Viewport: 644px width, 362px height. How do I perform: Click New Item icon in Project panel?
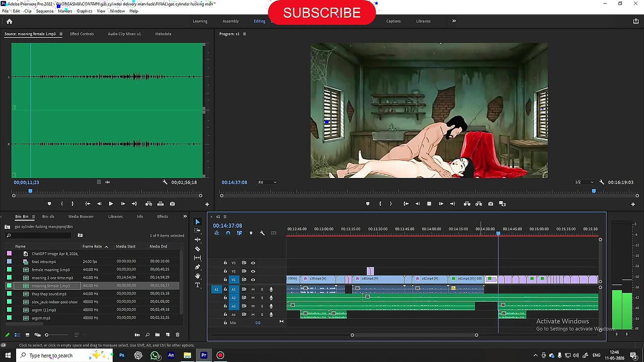[x=168, y=335]
